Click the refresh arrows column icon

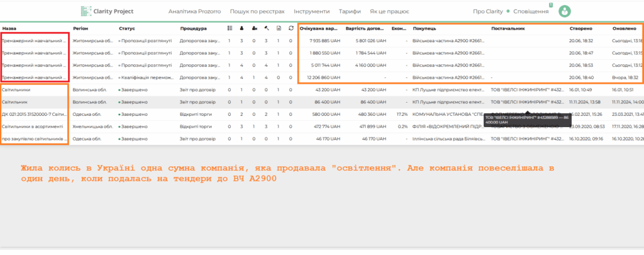291,28
